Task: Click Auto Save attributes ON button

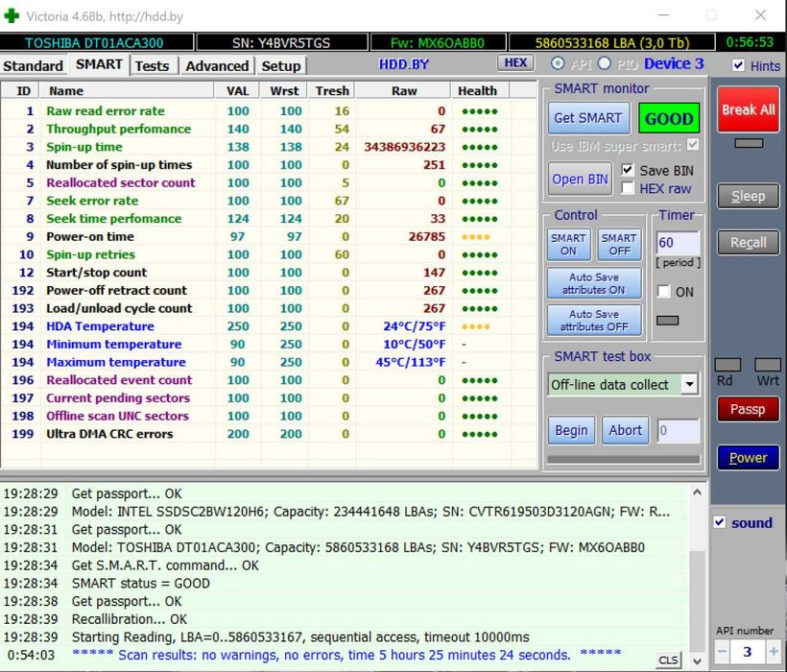Action: [x=594, y=283]
